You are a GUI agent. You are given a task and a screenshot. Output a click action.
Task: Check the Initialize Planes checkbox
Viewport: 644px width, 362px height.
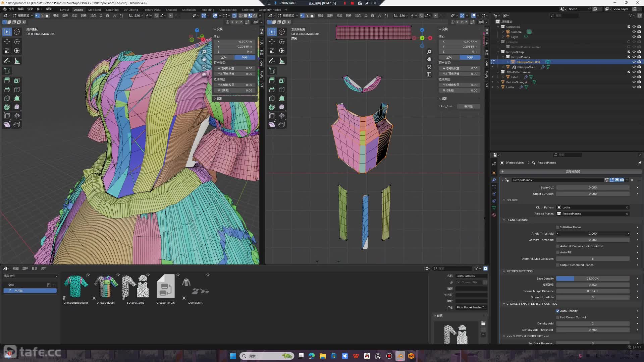558,227
